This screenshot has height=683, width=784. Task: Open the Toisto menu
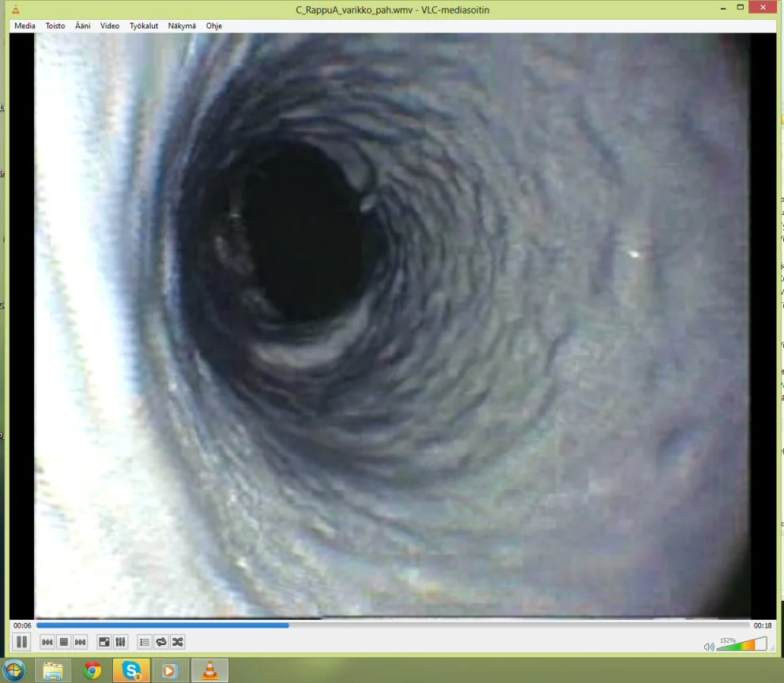point(55,26)
